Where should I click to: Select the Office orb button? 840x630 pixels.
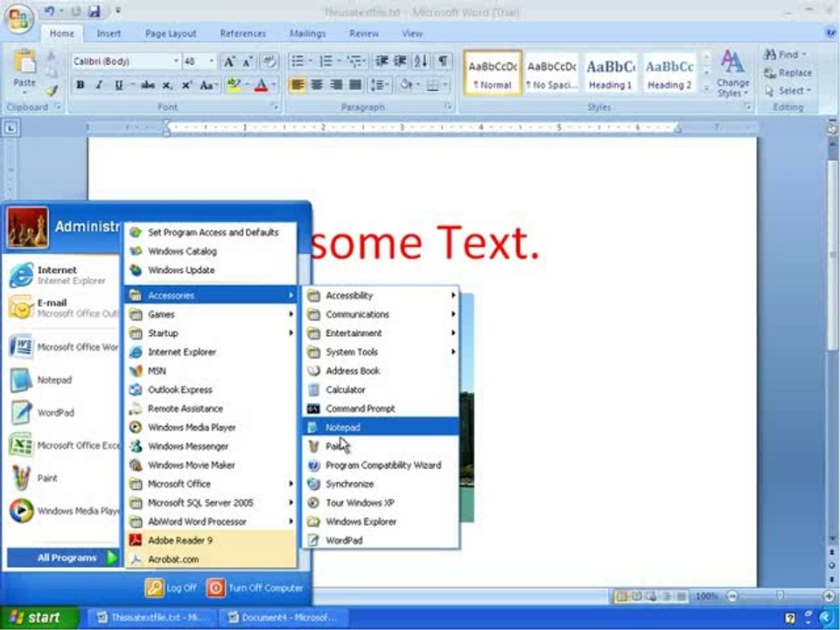18,17
